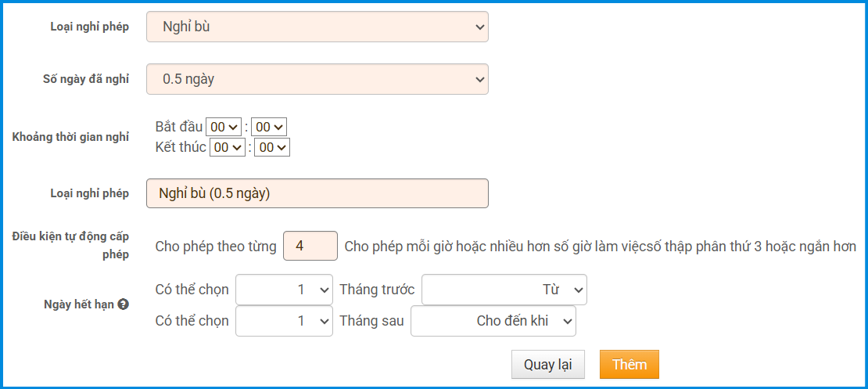Open the Kết thúc minute dropdown
The image size is (868, 389).
point(272,147)
